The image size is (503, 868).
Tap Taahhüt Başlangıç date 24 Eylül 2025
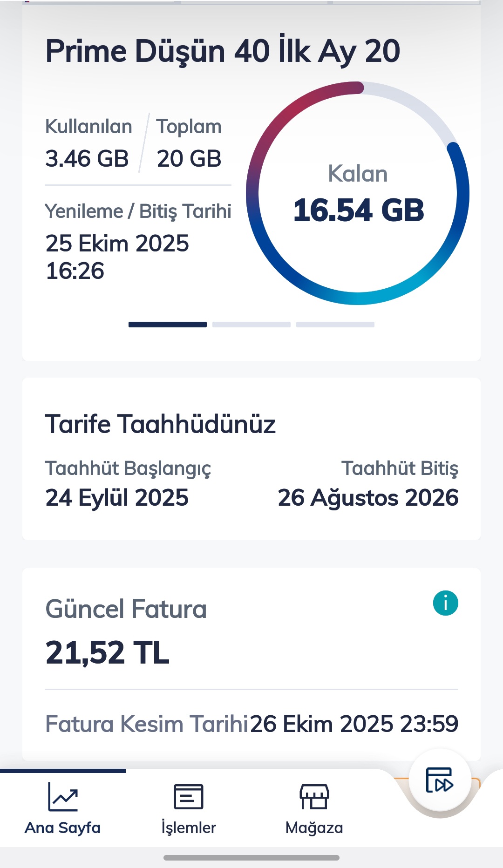pyautogui.click(x=117, y=497)
